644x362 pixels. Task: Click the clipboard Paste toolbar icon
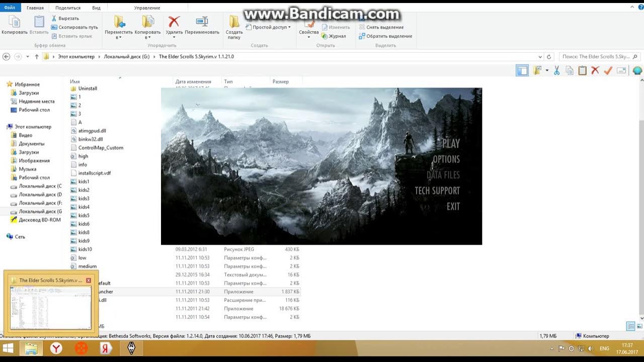coord(582,71)
